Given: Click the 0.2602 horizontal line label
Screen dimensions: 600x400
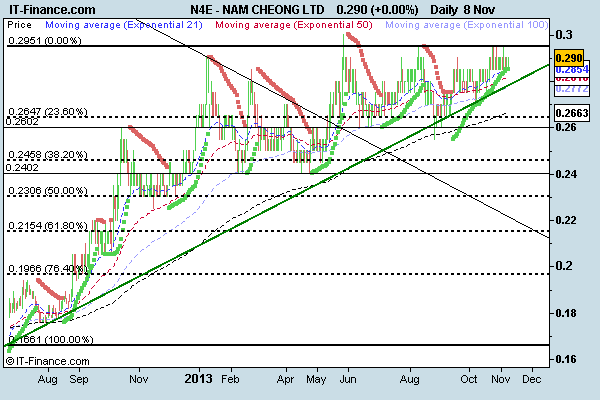Looking at the screenshot, I should coord(22,122).
